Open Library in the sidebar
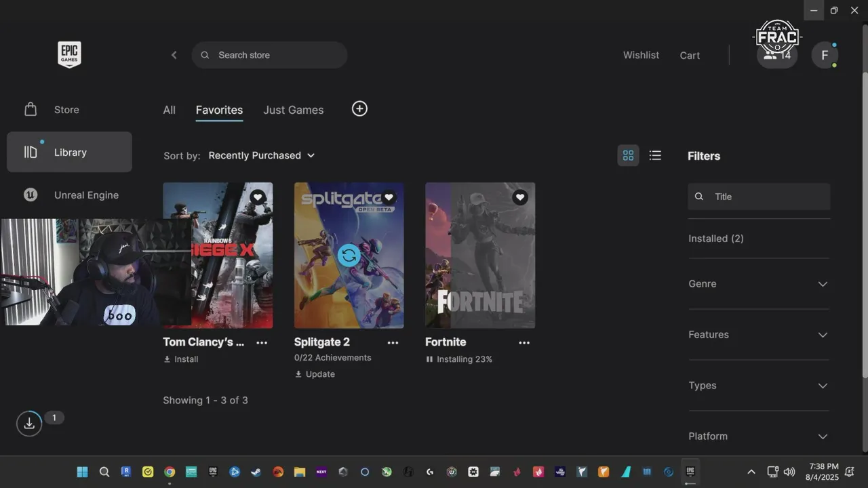The image size is (868, 488). click(69, 152)
